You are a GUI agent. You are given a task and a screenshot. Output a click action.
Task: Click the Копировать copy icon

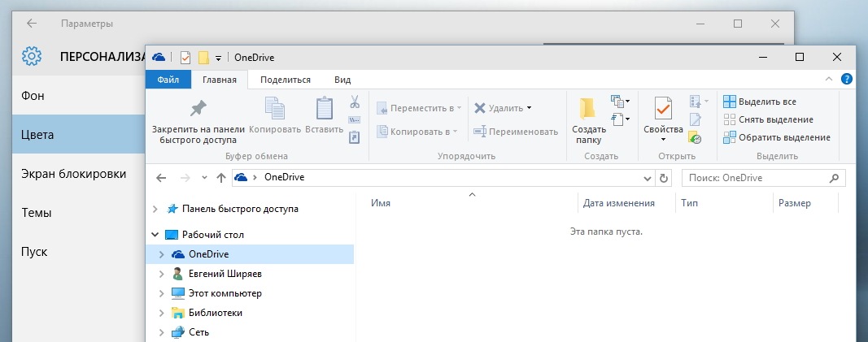pyautogui.click(x=275, y=108)
